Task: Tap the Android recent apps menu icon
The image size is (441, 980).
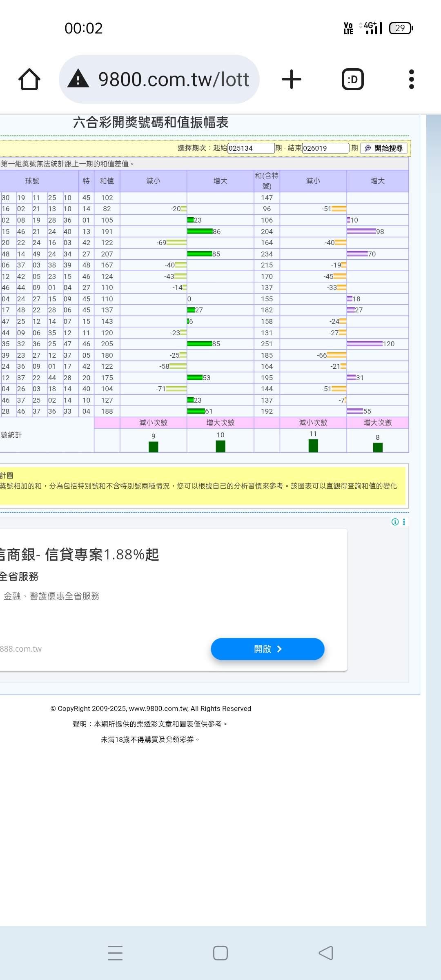Action: click(x=115, y=953)
